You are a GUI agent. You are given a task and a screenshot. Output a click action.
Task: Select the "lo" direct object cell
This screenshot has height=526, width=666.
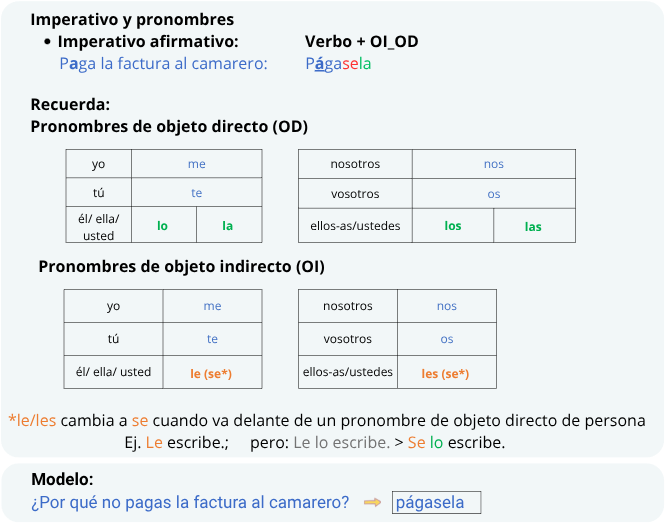coord(162,226)
